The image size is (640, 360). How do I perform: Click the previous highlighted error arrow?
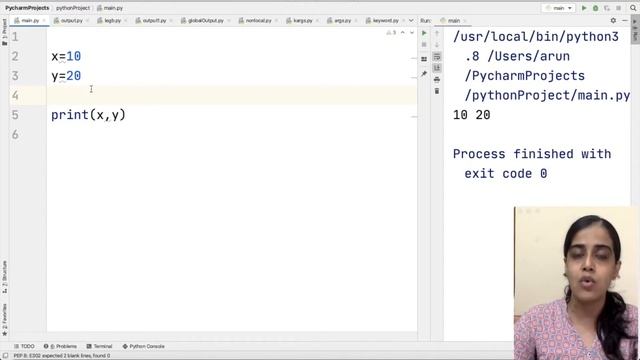point(403,33)
